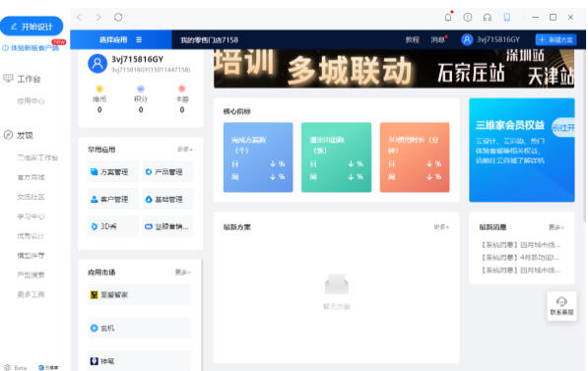
Task: Click the 联系客服 contact support widget
Action: [x=561, y=306]
